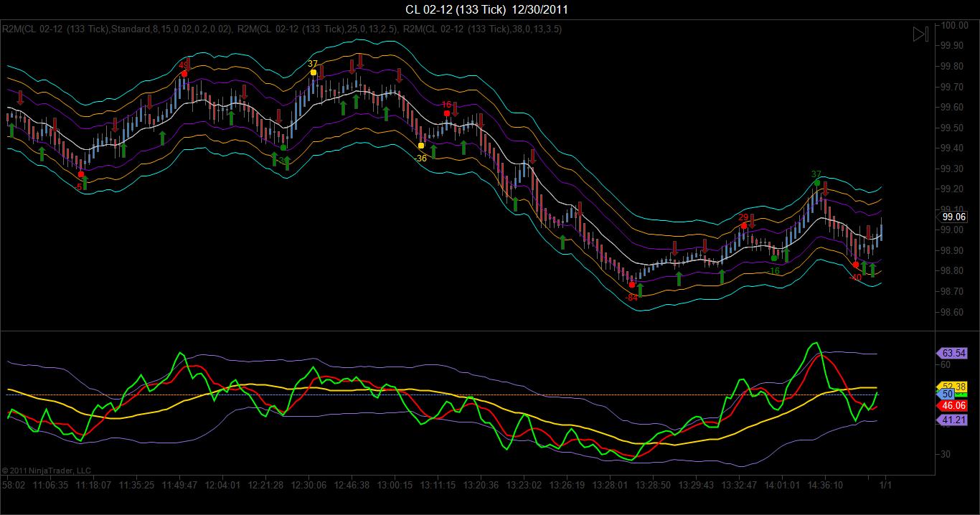This screenshot has width=980, height=515.
Task: Select the red signal dot labeled 16
Action: point(447,113)
